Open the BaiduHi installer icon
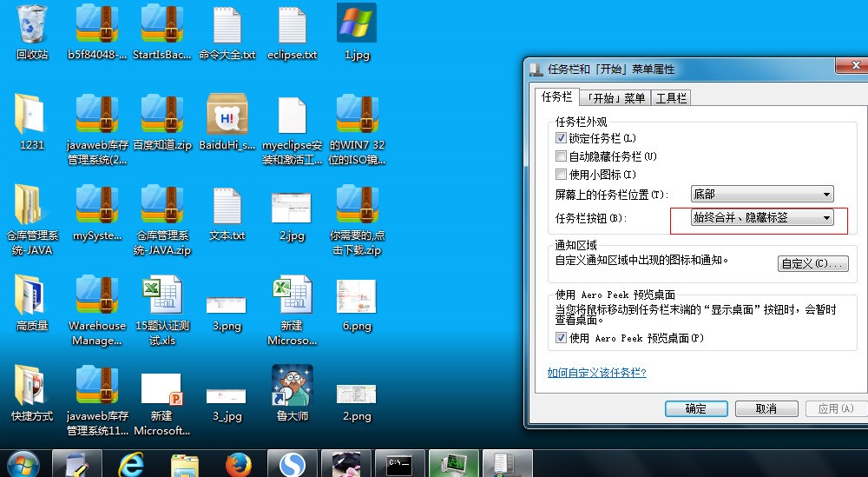This screenshot has width=868, height=477. tap(227, 114)
